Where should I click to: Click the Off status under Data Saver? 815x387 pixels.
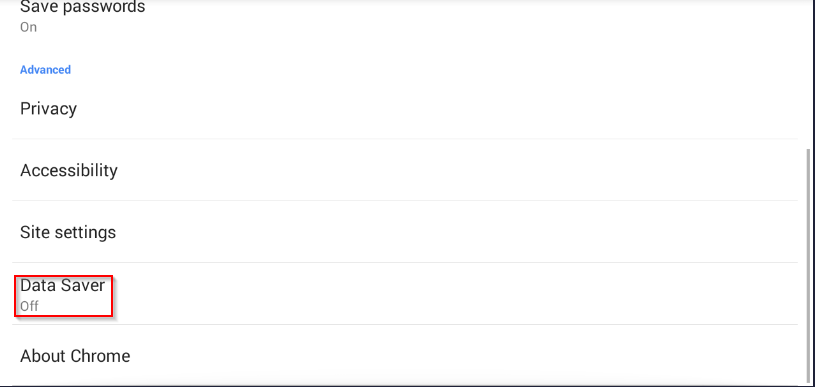tap(29, 306)
